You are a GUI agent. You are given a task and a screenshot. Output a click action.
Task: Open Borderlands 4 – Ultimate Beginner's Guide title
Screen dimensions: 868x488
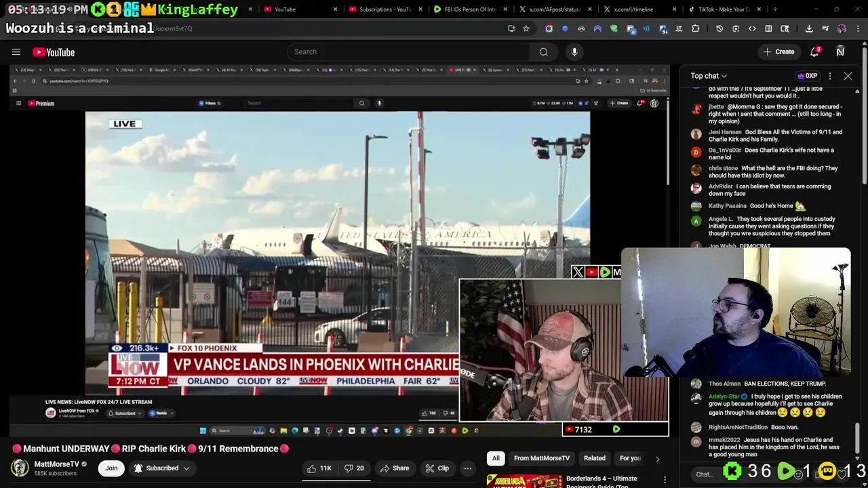[x=602, y=482]
